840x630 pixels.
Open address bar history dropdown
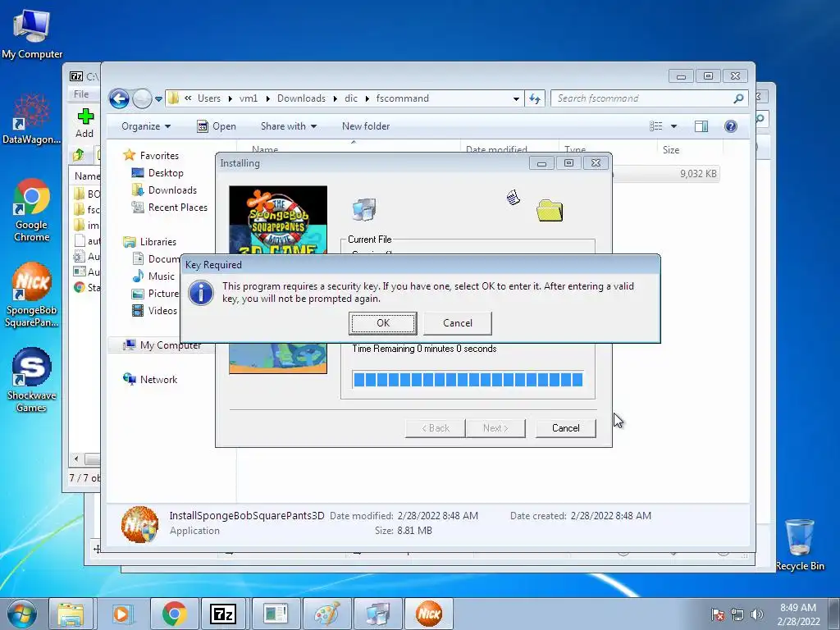(x=516, y=98)
